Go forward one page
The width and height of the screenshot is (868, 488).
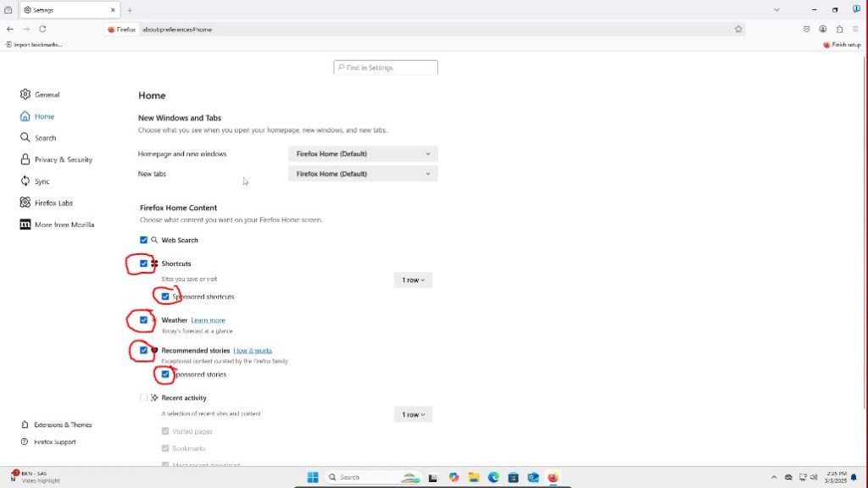pos(26,29)
